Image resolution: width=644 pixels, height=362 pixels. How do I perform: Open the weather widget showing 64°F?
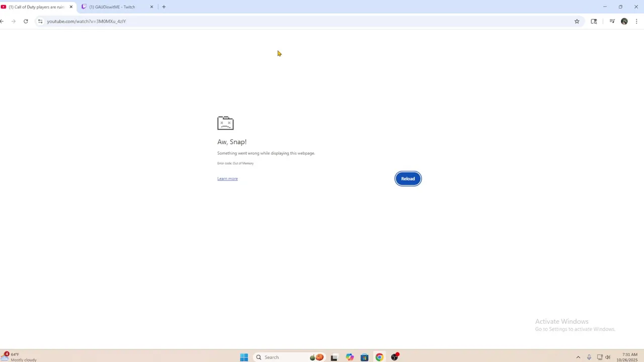click(19, 357)
